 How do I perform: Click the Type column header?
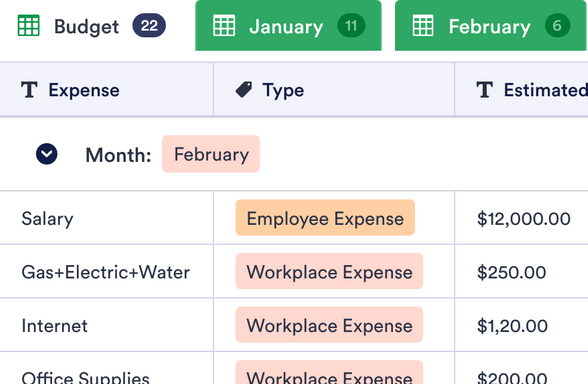pos(334,90)
